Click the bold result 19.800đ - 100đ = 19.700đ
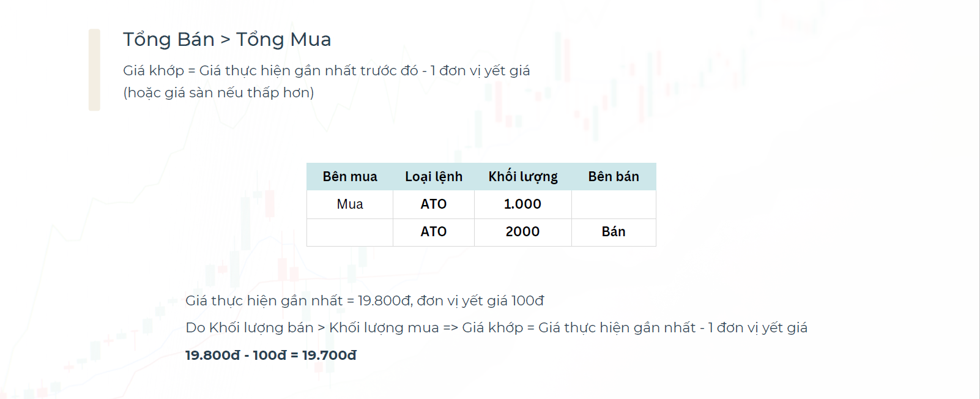The height and width of the screenshot is (399, 980). pos(271,356)
